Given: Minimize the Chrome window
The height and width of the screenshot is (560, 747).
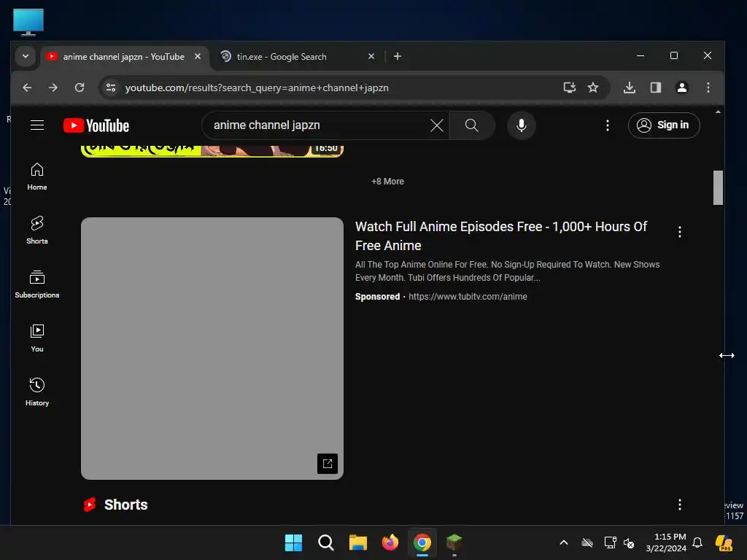Looking at the screenshot, I should 640,55.
